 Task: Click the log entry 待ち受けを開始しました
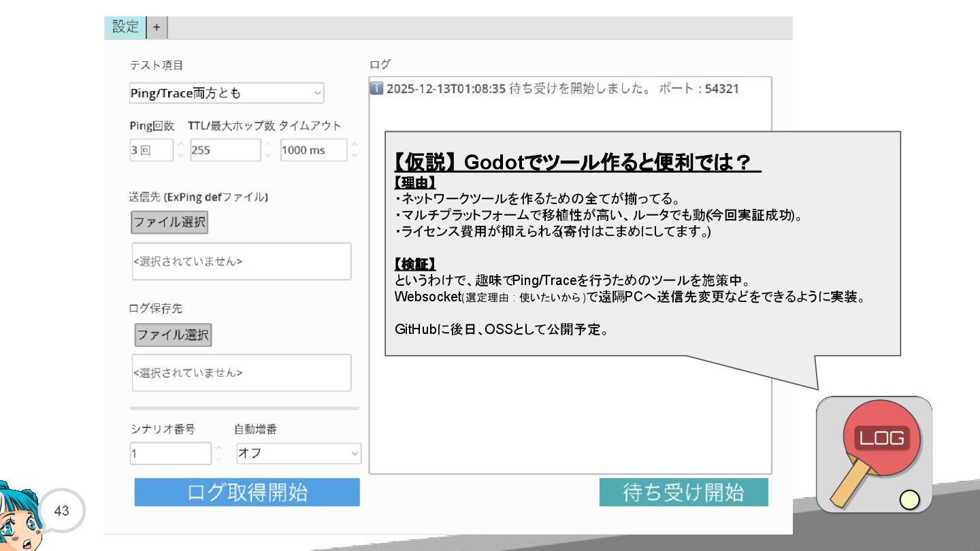point(562,89)
